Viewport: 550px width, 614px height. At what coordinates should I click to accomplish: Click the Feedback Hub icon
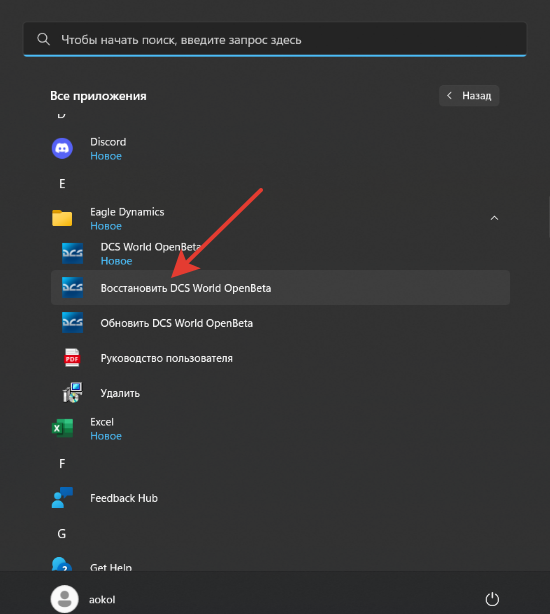click(x=62, y=498)
